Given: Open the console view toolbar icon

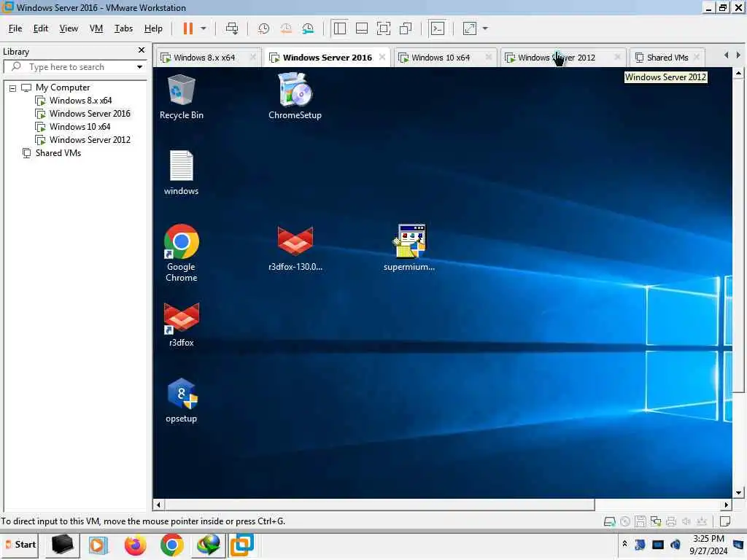Looking at the screenshot, I should point(438,28).
